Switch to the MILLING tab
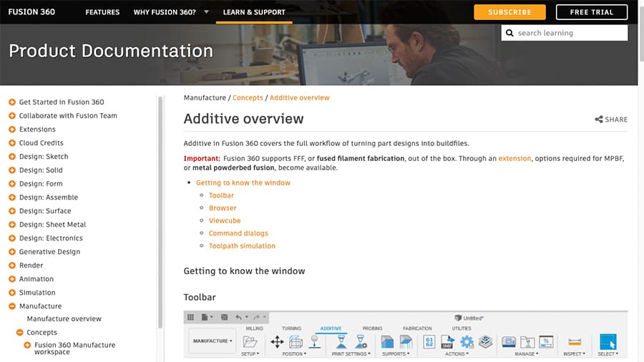 (254, 328)
